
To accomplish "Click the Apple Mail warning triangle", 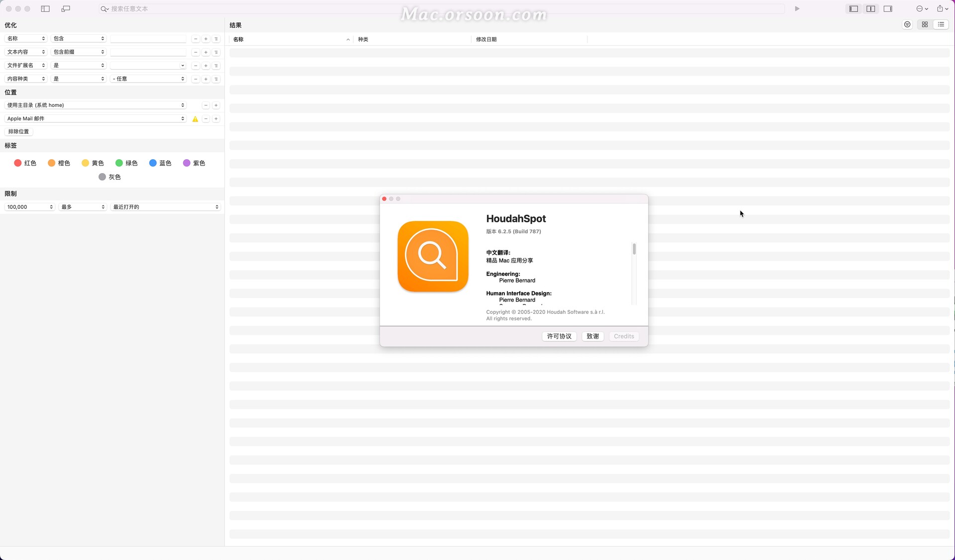I will tap(195, 119).
